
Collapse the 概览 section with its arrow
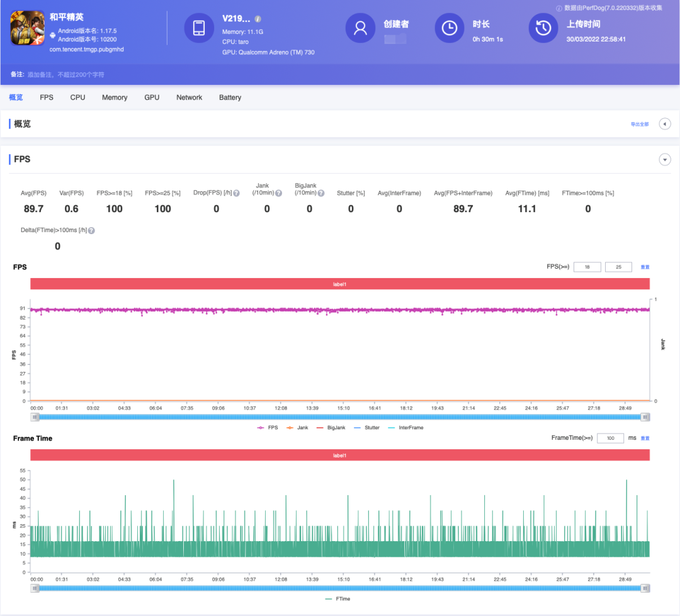[x=665, y=124]
